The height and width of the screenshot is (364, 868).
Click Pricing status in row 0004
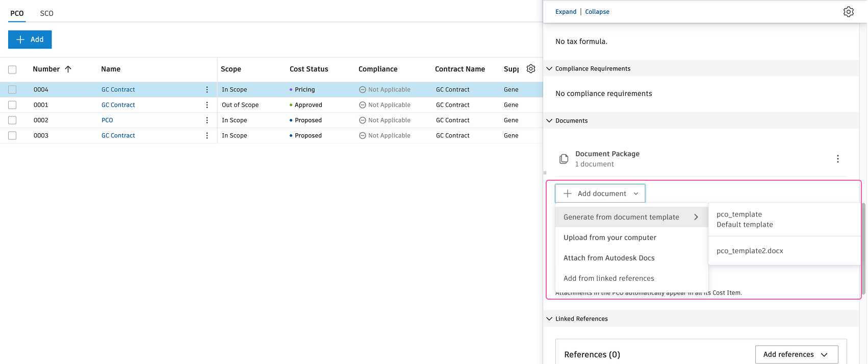pyautogui.click(x=304, y=89)
